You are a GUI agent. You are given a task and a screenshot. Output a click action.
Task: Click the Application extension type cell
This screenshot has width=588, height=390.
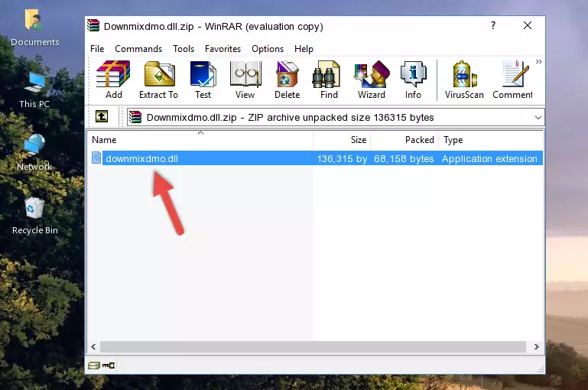click(489, 158)
